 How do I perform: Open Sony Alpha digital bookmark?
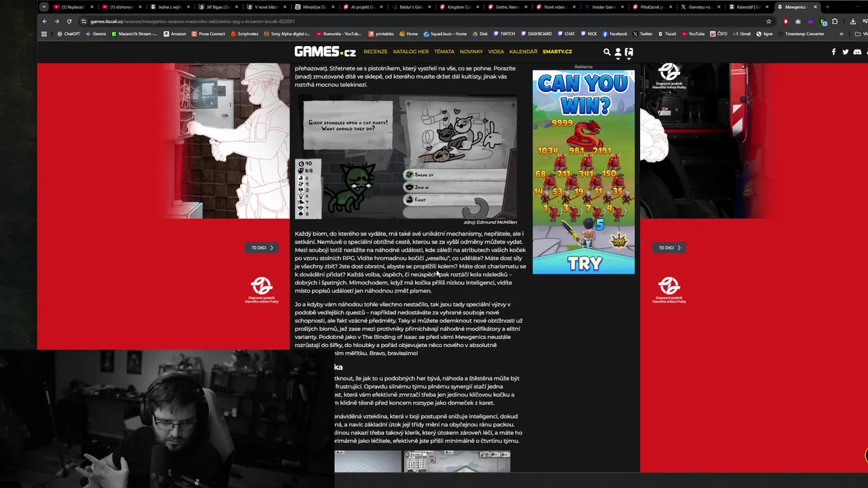coord(287,33)
